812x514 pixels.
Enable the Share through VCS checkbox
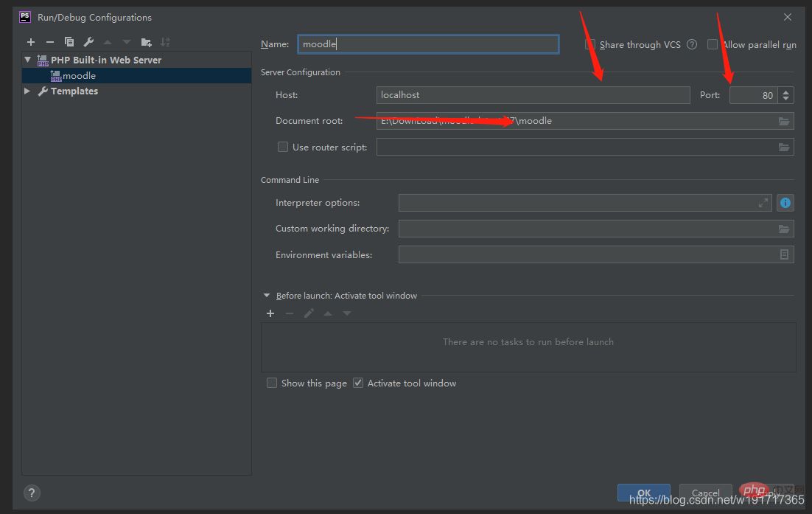[x=589, y=44]
